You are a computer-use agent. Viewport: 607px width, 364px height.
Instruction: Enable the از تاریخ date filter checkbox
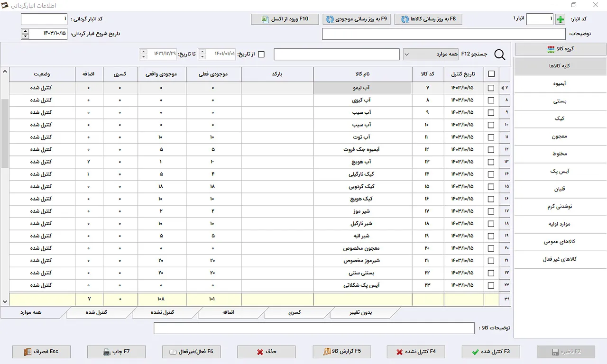click(261, 55)
